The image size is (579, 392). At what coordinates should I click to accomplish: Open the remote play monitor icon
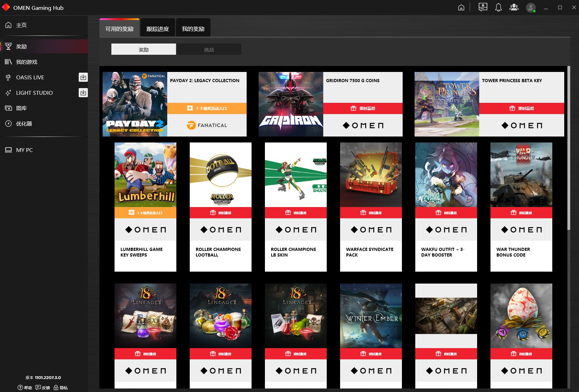[x=483, y=7]
